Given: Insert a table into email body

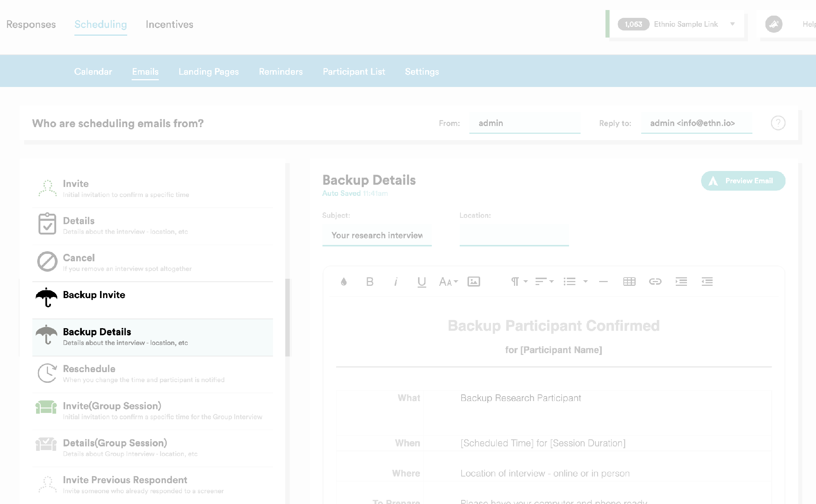Looking at the screenshot, I should [x=629, y=282].
